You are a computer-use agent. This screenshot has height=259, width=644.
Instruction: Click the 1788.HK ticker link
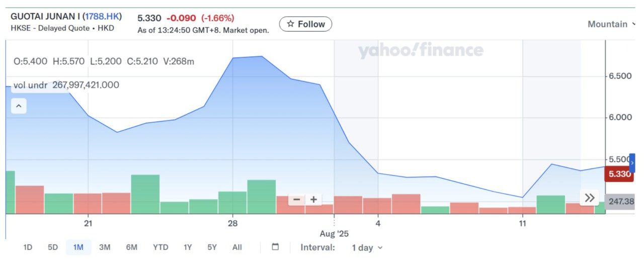(x=102, y=17)
